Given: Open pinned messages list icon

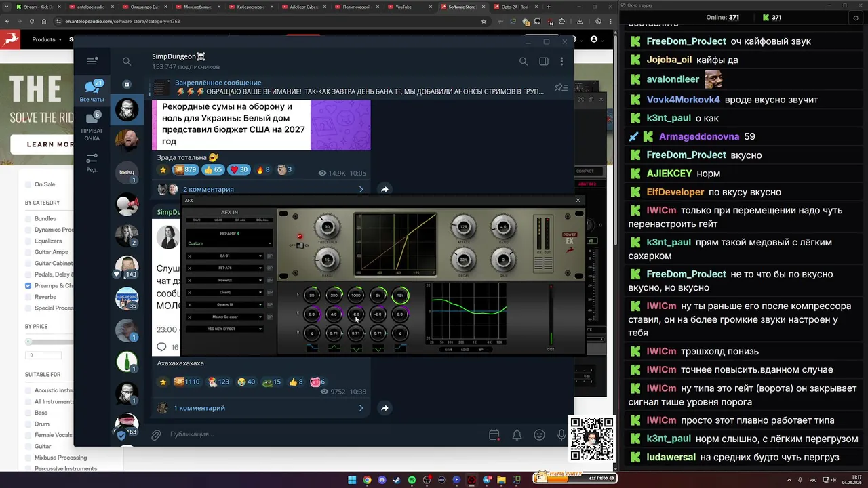Looking at the screenshot, I should (561, 87).
